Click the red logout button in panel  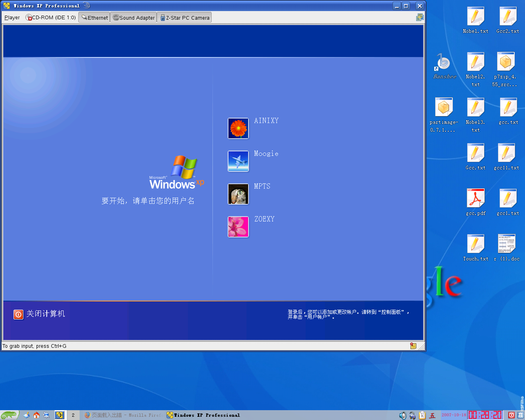pos(511,415)
